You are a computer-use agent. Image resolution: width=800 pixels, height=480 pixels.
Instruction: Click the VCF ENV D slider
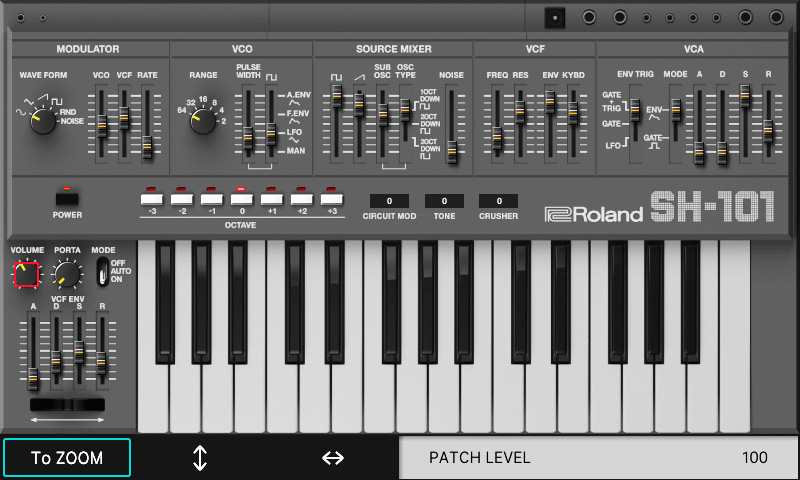click(x=56, y=362)
